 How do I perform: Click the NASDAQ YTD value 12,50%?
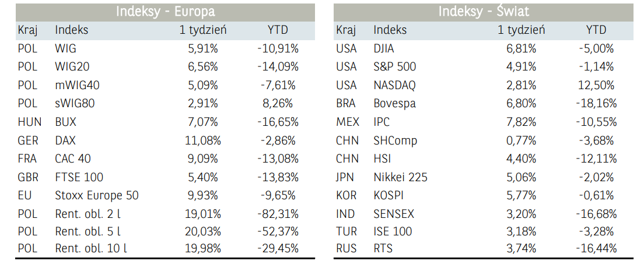click(x=596, y=85)
